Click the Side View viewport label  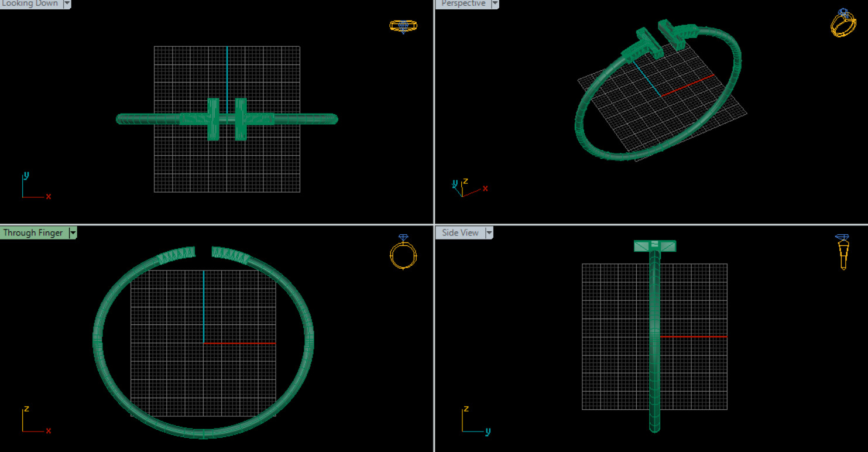460,232
